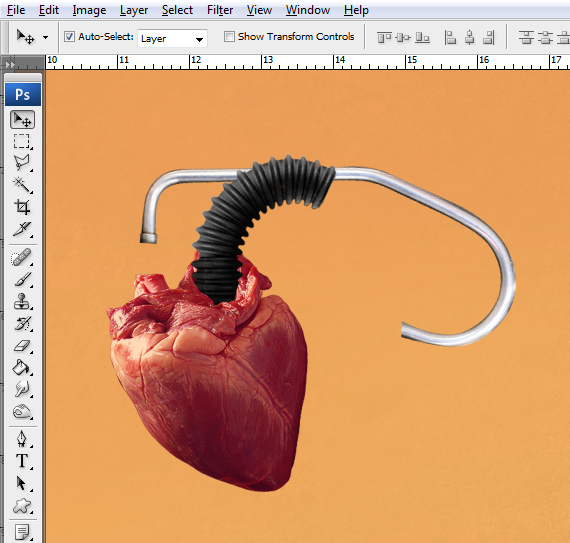Open the Auto-Select Layer dropdown
Image resolution: width=570 pixels, height=543 pixels.
[172, 39]
